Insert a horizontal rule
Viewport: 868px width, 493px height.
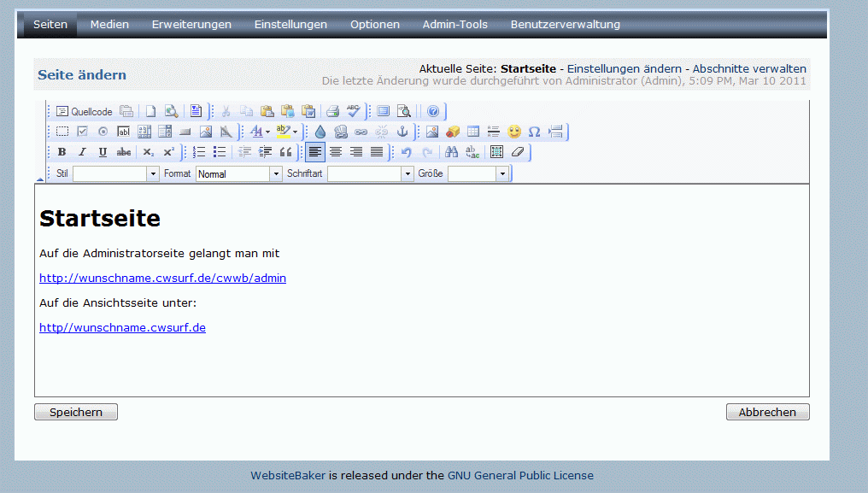(x=493, y=132)
